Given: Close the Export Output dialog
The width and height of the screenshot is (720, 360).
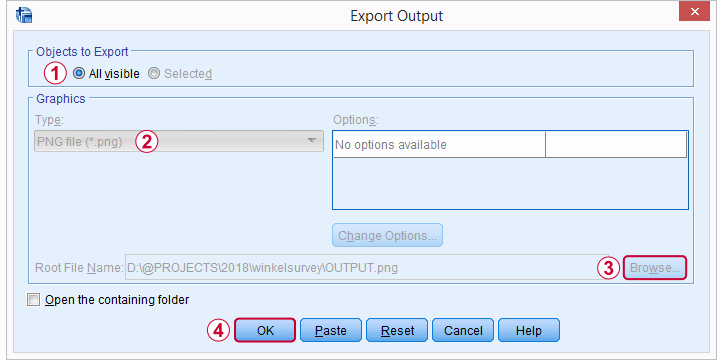Looking at the screenshot, I should click(x=695, y=12).
